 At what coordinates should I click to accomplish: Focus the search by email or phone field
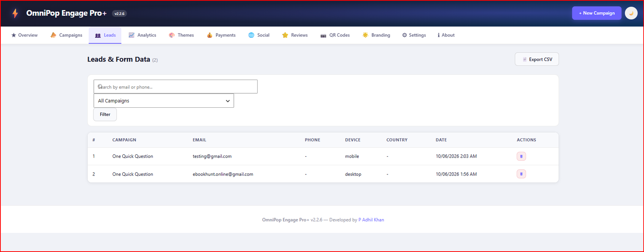click(175, 87)
